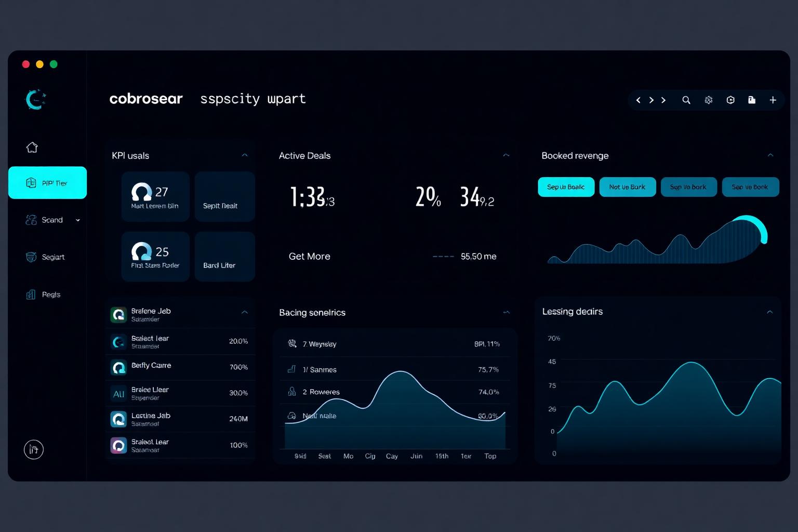
Task: Click the hexagon icon in top toolbar
Action: pos(730,100)
